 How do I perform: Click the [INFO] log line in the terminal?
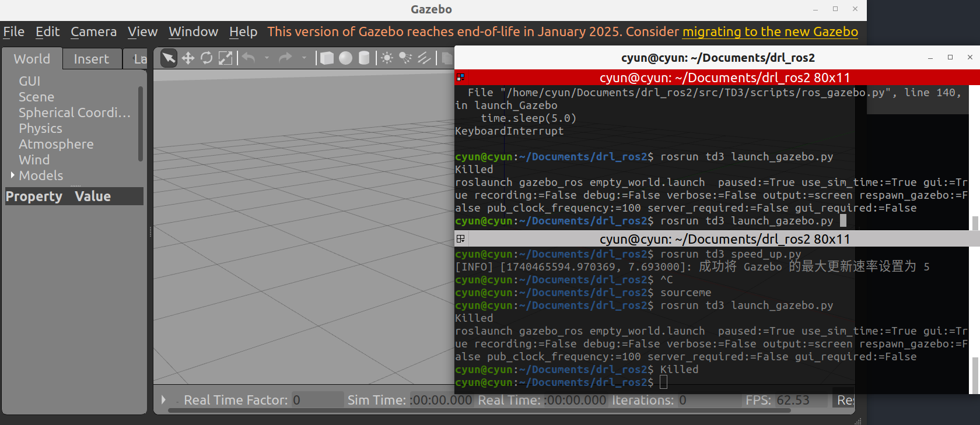692,267
